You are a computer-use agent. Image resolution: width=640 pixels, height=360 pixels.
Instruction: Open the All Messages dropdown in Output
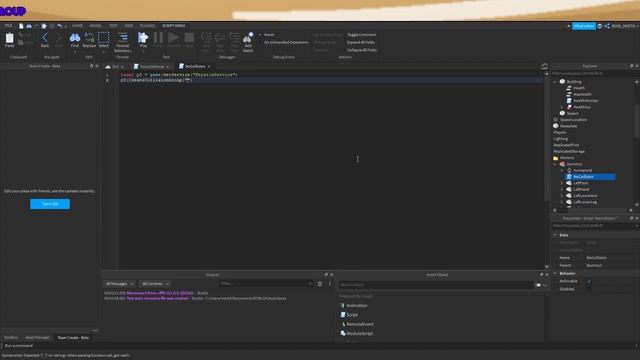(x=119, y=284)
